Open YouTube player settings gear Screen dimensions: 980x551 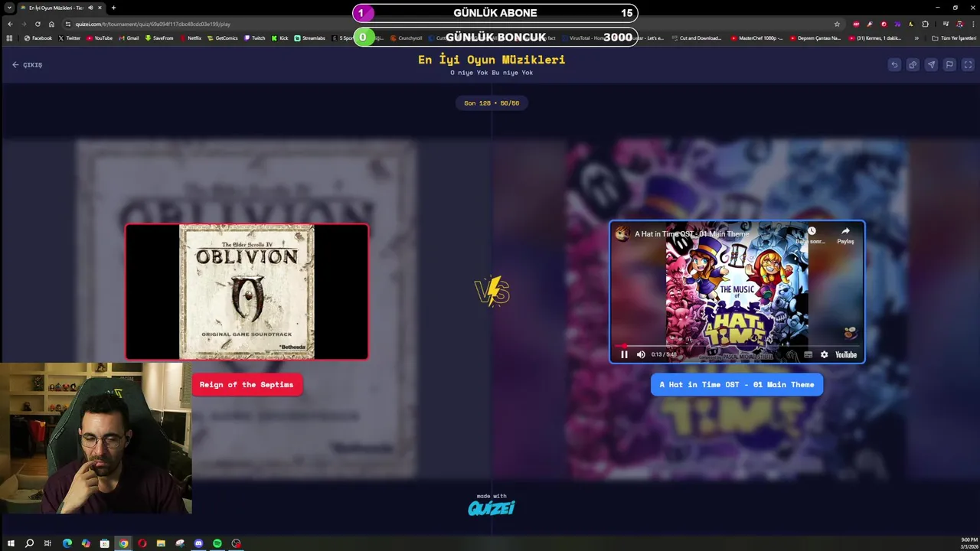click(825, 354)
